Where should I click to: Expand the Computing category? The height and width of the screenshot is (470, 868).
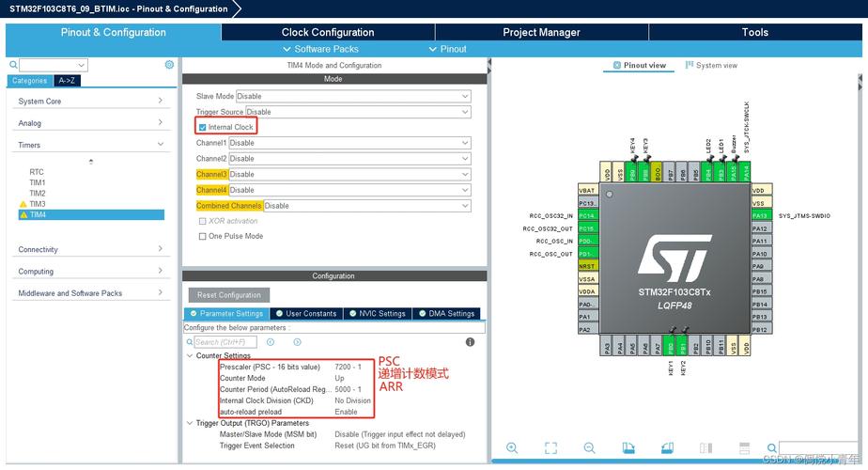[90, 271]
